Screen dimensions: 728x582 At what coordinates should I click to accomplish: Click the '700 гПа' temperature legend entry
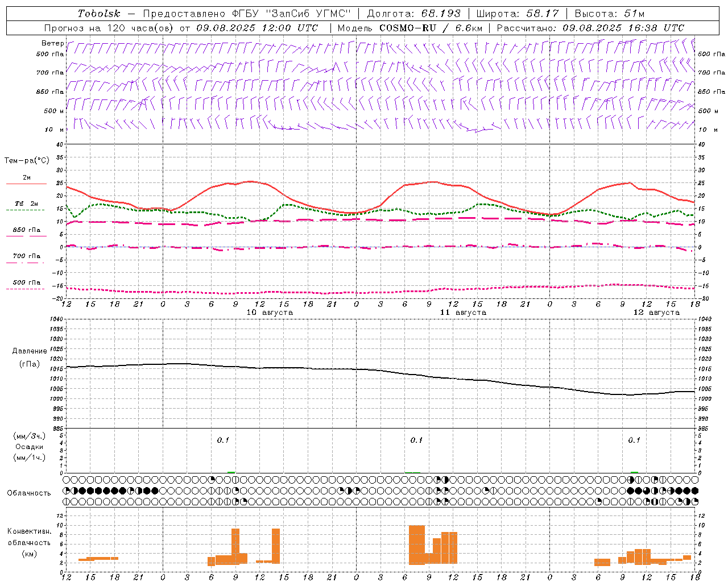click(x=26, y=256)
